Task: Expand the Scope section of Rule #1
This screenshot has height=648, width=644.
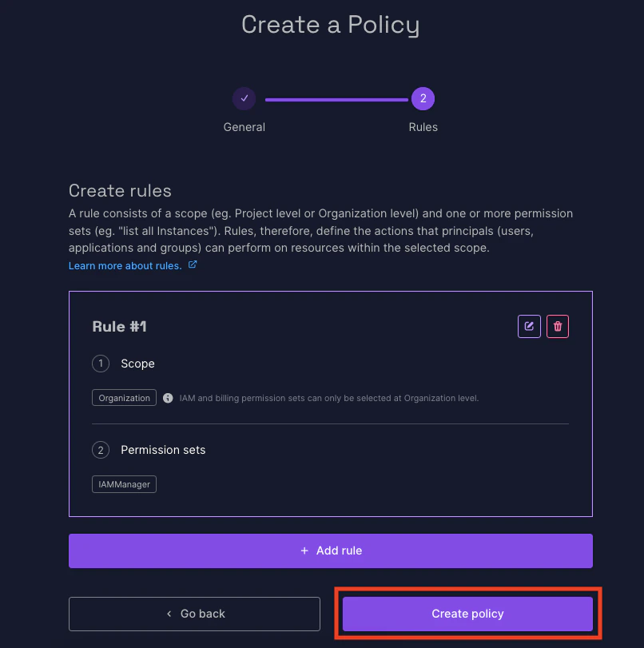Action: 137,364
